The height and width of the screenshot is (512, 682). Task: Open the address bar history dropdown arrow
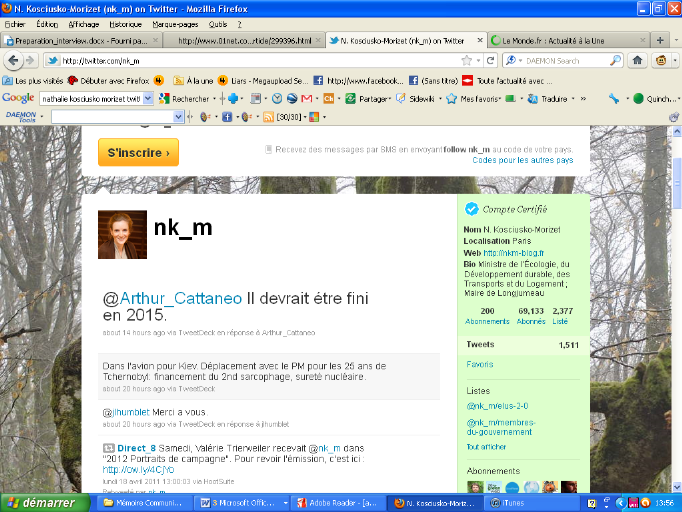[x=478, y=60]
